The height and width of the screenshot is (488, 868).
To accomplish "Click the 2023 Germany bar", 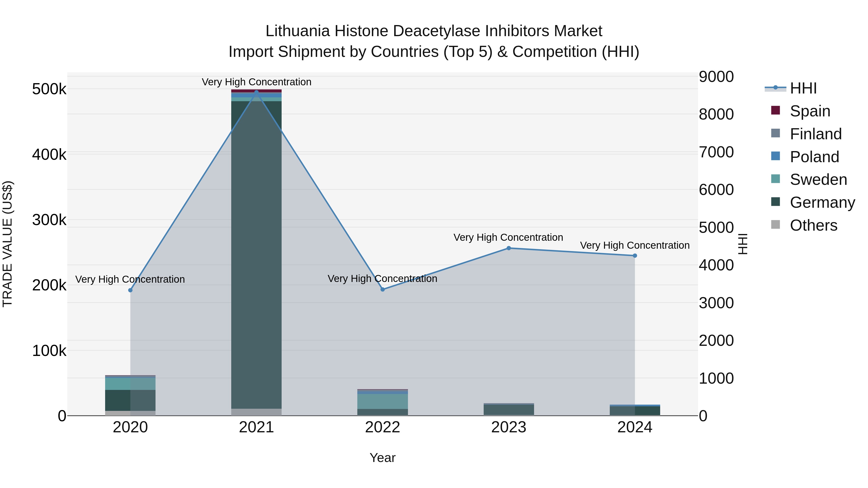I will [509, 410].
